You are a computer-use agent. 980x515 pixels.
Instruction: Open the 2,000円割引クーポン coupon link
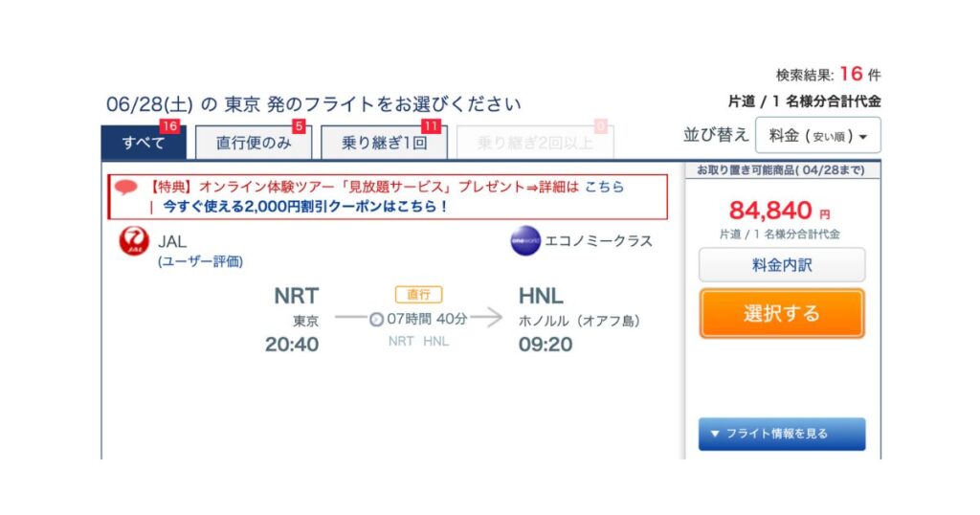tap(304, 206)
